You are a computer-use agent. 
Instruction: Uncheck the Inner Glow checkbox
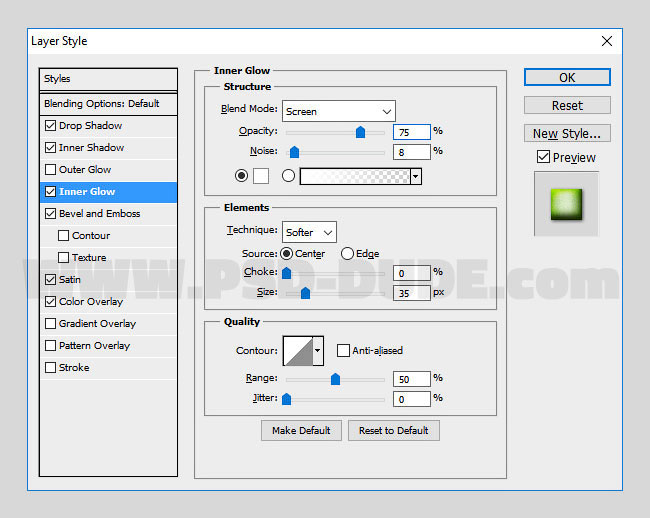pyautogui.click(x=50, y=191)
